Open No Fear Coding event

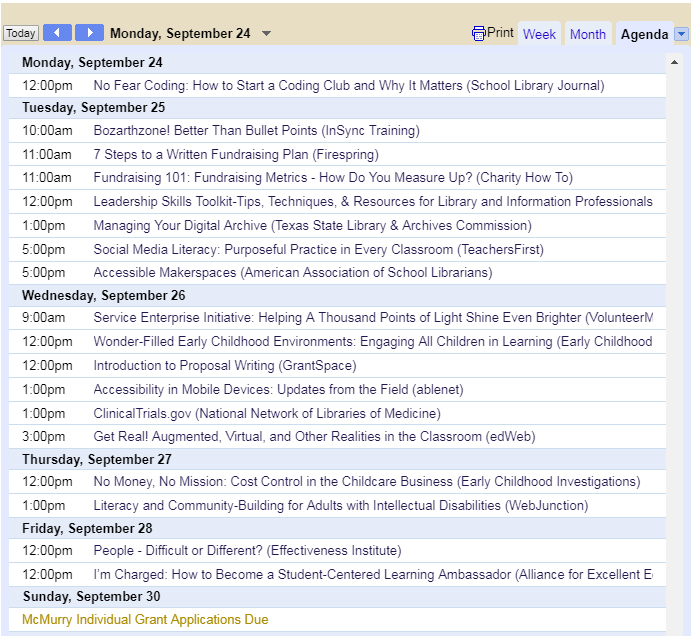[x=349, y=86]
